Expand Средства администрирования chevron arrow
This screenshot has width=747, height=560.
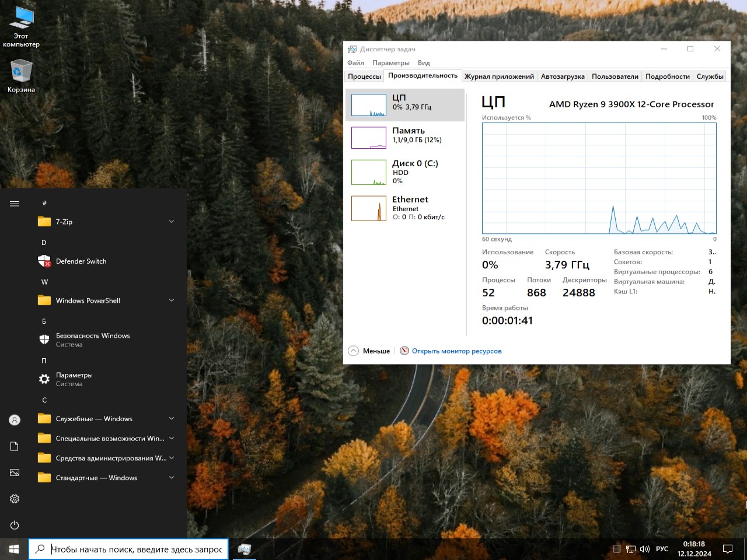(x=172, y=458)
